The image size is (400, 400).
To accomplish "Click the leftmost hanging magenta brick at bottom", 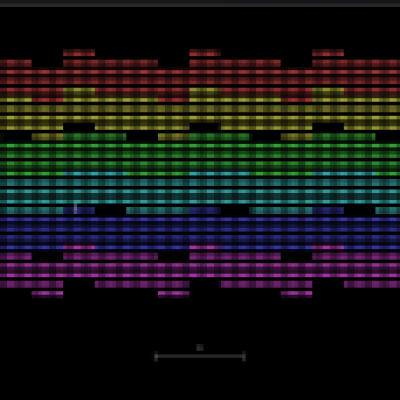I will click(x=47, y=294).
